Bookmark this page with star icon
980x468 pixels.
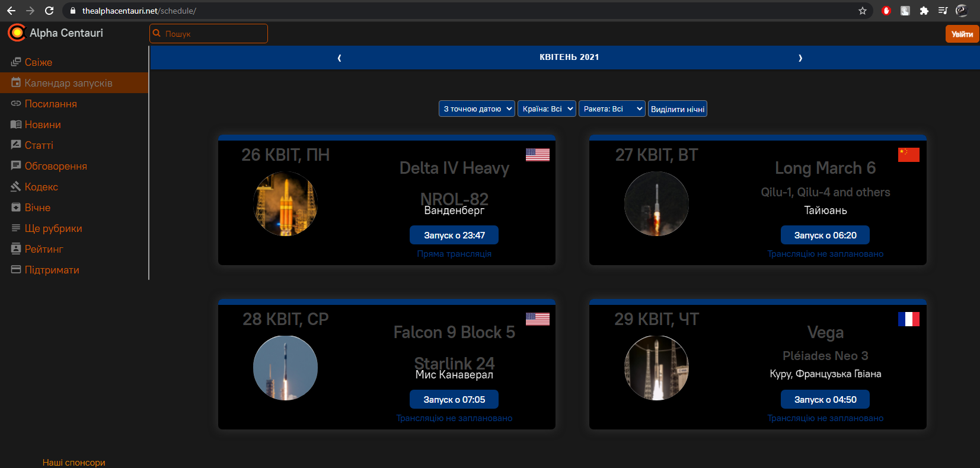(x=863, y=11)
